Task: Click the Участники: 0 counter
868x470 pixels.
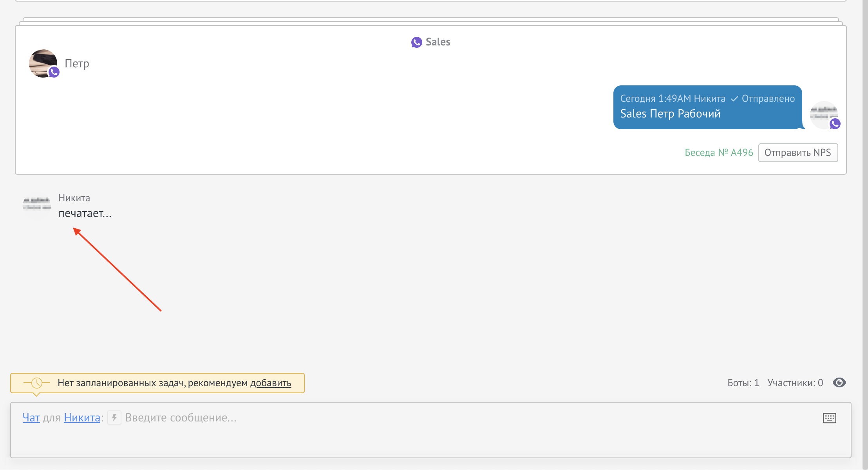Action: tap(795, 383)
